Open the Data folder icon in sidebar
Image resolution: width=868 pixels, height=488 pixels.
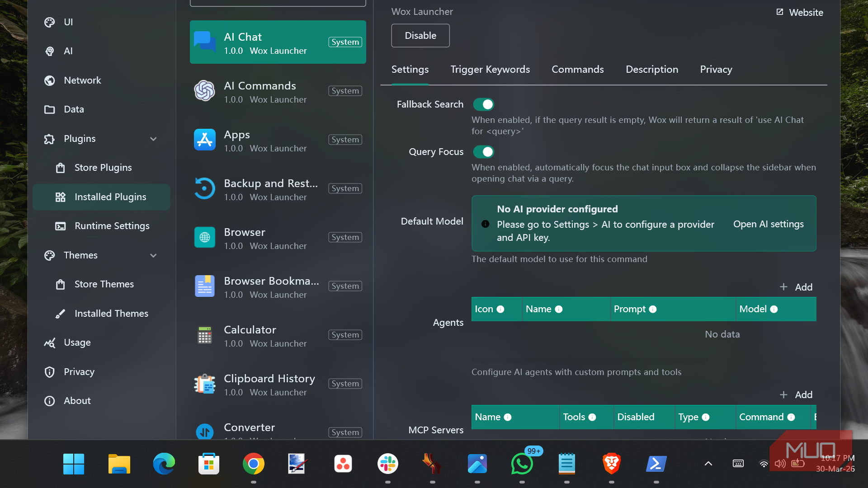pos(50,109)
